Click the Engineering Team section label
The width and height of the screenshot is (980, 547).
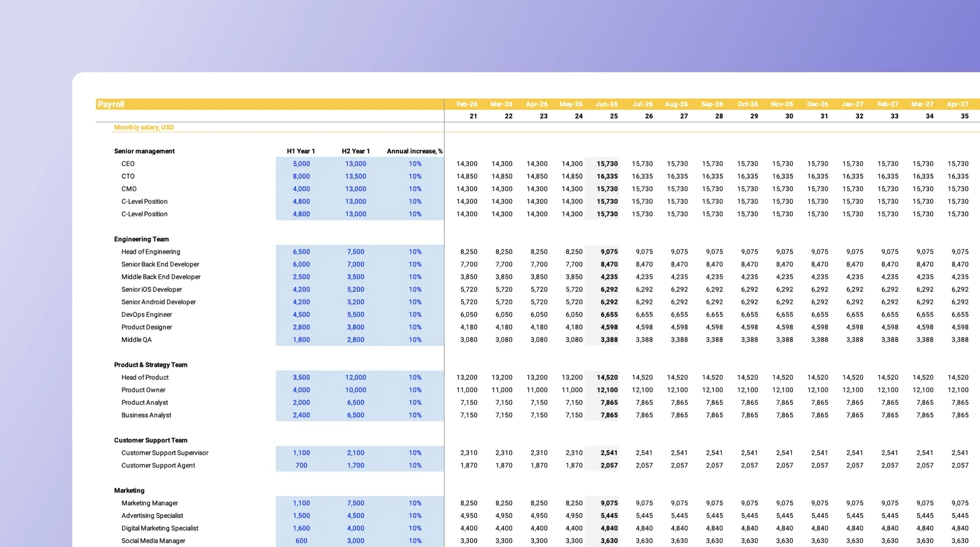tap(141, 239)
